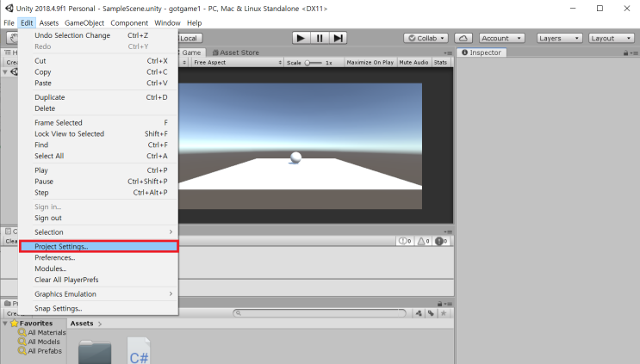Choose Pause in Edit menu

tap(98, 182)
